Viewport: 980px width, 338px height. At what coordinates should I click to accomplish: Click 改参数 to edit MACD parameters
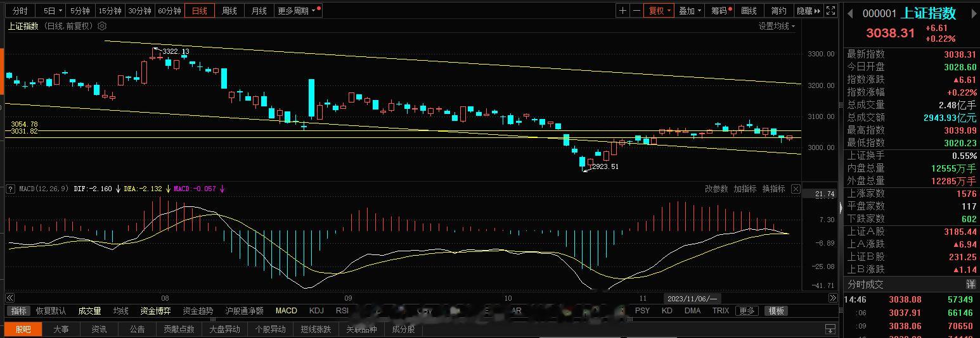click(x=716, y=189)
